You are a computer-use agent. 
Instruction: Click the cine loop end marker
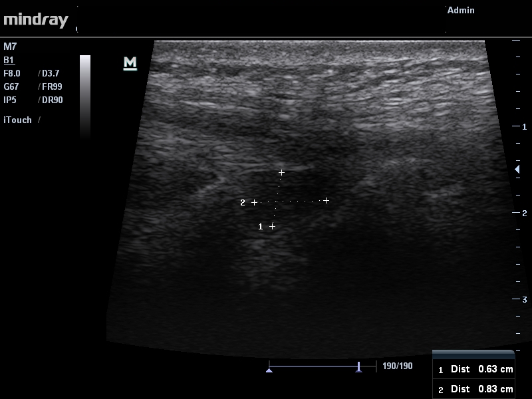point(358,366)
